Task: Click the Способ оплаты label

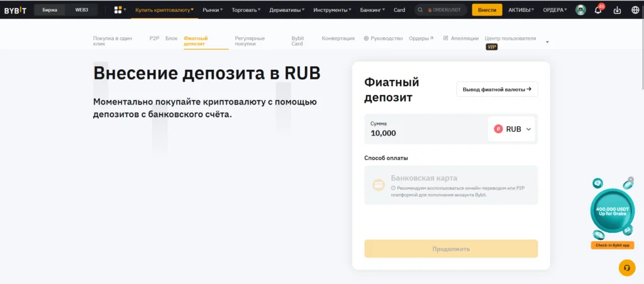Action: (386, 158)
